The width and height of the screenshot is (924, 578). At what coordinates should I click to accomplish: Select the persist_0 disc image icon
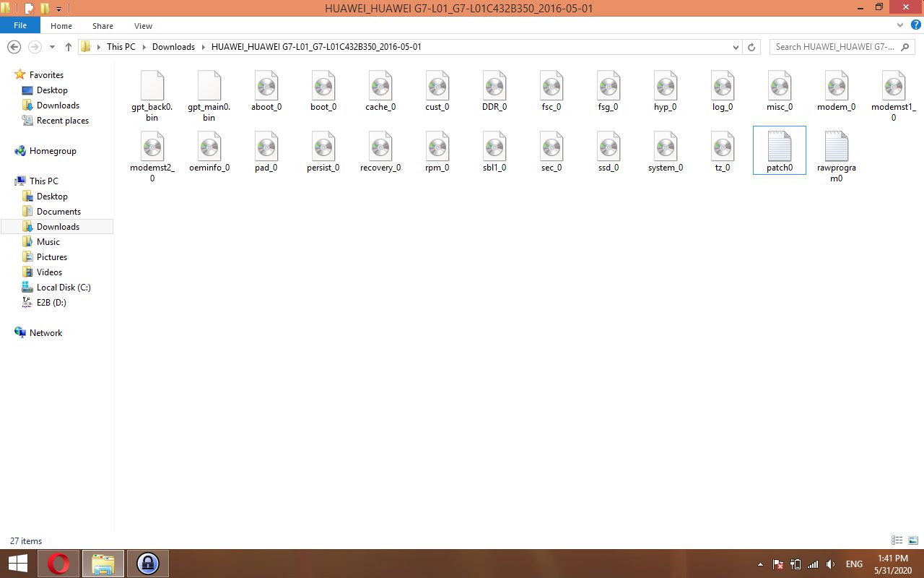323,146
